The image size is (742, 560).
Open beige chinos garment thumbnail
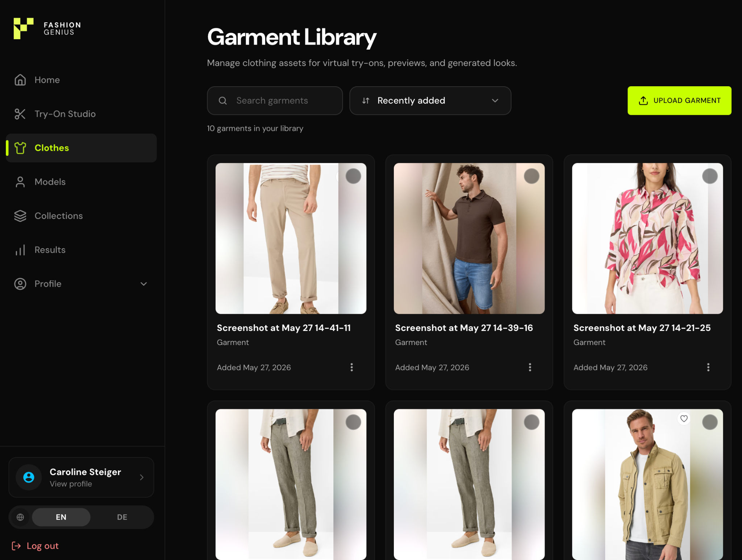(291, 238)
